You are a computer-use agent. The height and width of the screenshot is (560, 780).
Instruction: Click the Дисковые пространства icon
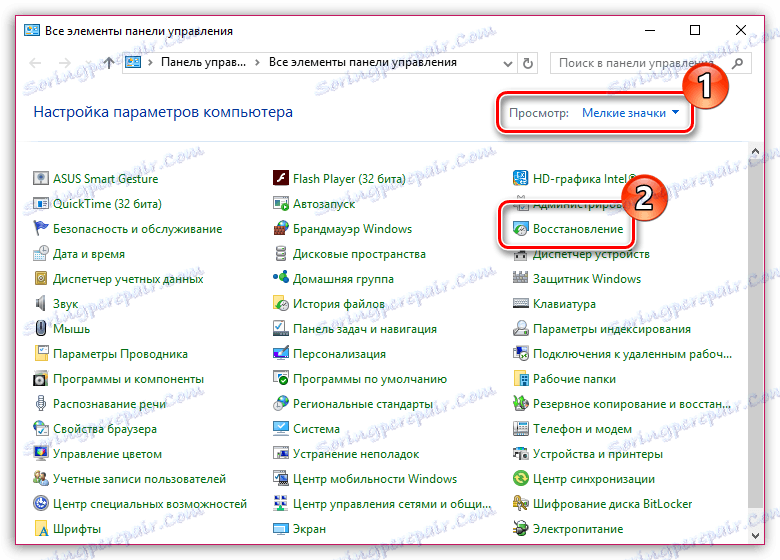[x=281, y=253]
